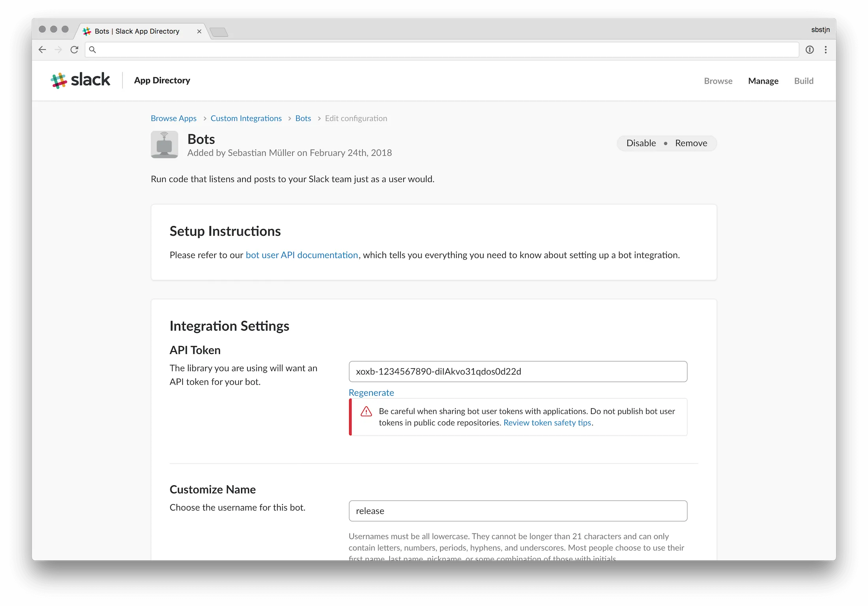Open the Manage navigation item
Viewport: 868px width, 606px height.
click(x=763, y=81)
